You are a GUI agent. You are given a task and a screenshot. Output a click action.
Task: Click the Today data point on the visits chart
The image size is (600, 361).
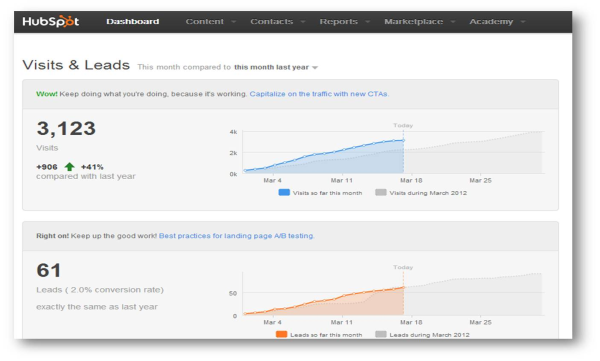click(x=403, y=140)
